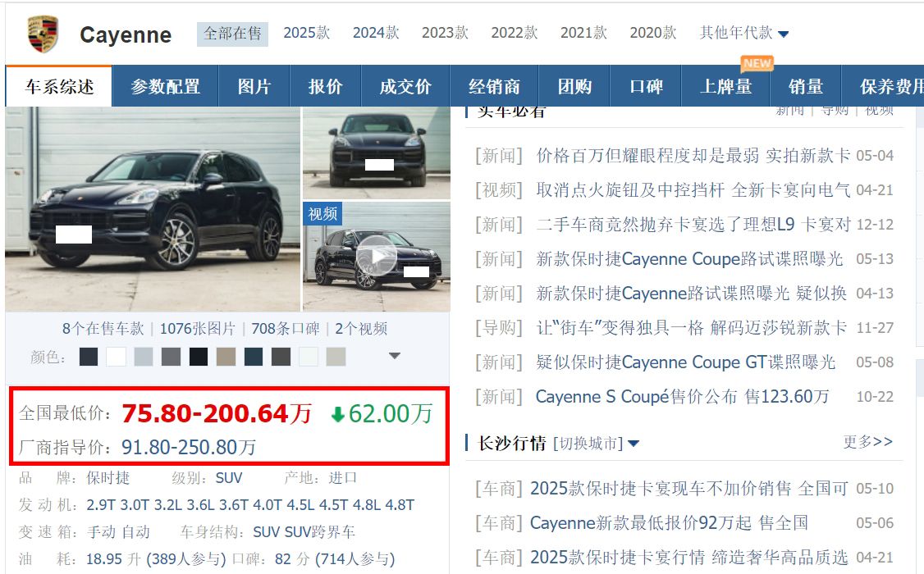
Task: Filter by 2021款 model year
Action: 583,33
